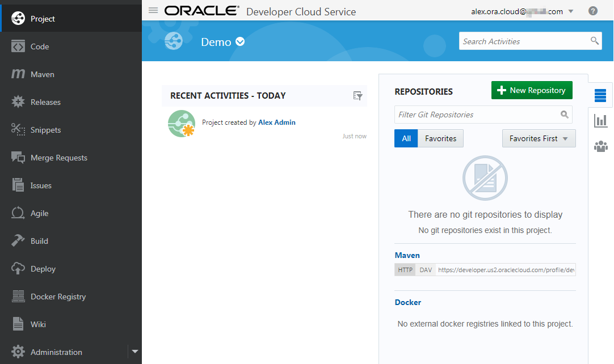Switch Maven URL to DAV
Screen dimensions: 614x364
click(426, 270)
